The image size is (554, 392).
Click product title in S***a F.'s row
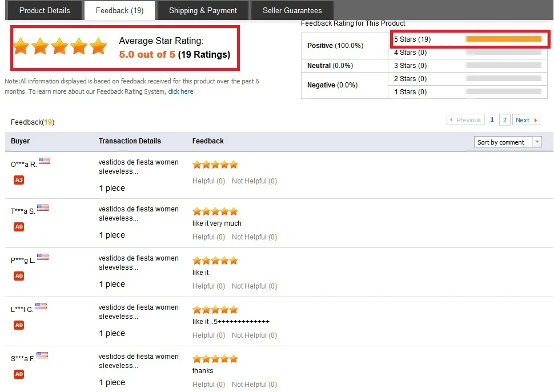138,361
